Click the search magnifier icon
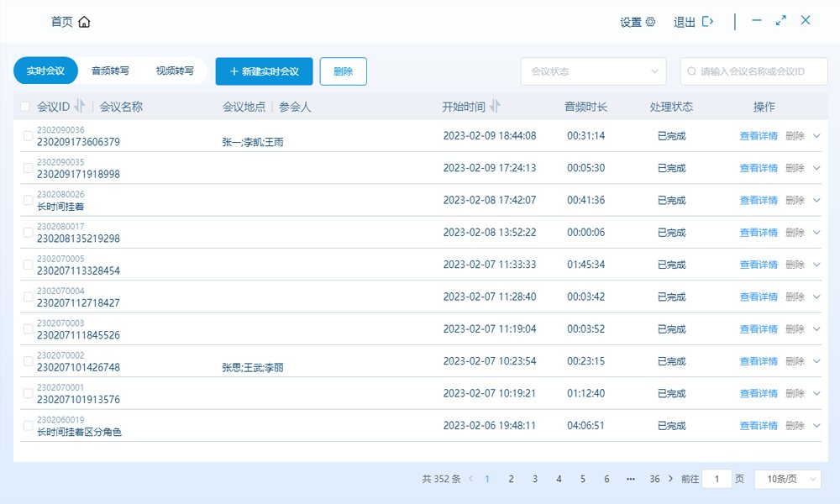 [692, 72]
